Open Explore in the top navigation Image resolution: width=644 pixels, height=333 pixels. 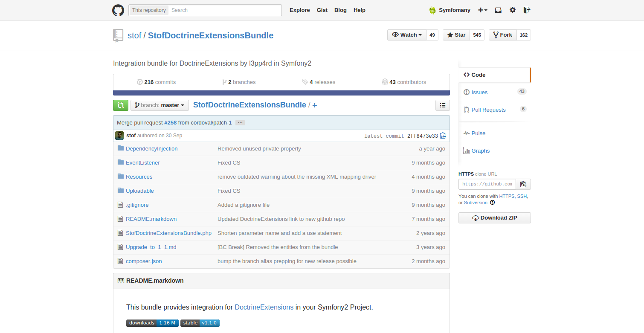click(x=300, y=10)
